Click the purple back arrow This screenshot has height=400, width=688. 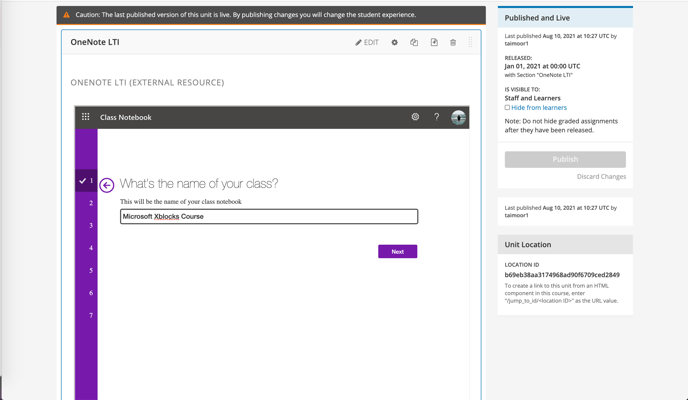click(x=107, y=185)
